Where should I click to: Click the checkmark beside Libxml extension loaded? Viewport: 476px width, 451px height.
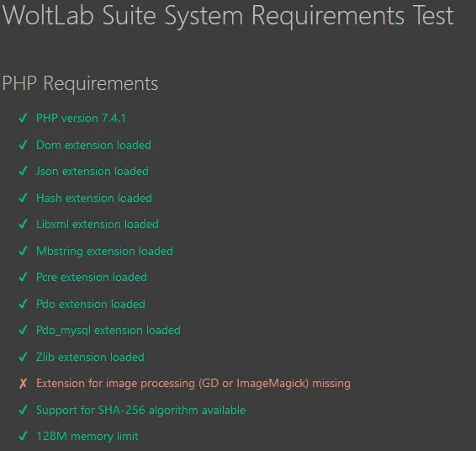(23, 224)
